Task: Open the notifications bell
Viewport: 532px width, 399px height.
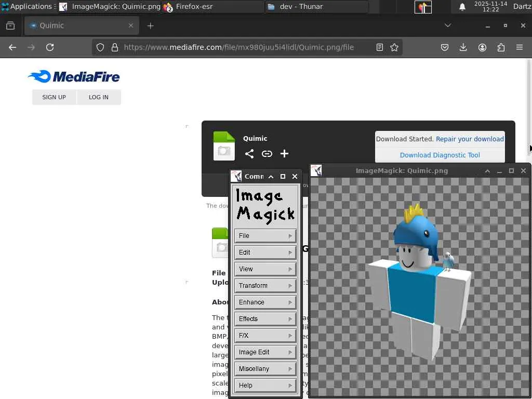Action: click(x=462, y=7)
